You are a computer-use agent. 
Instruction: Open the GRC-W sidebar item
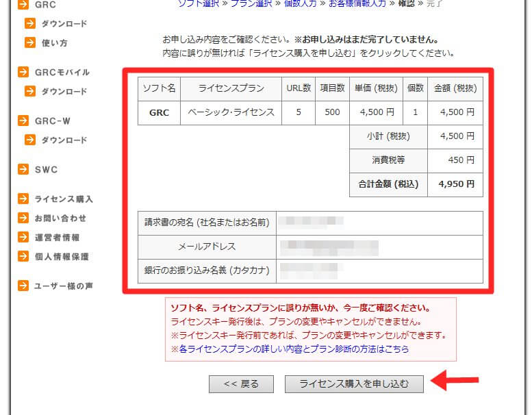coord(52,121)
